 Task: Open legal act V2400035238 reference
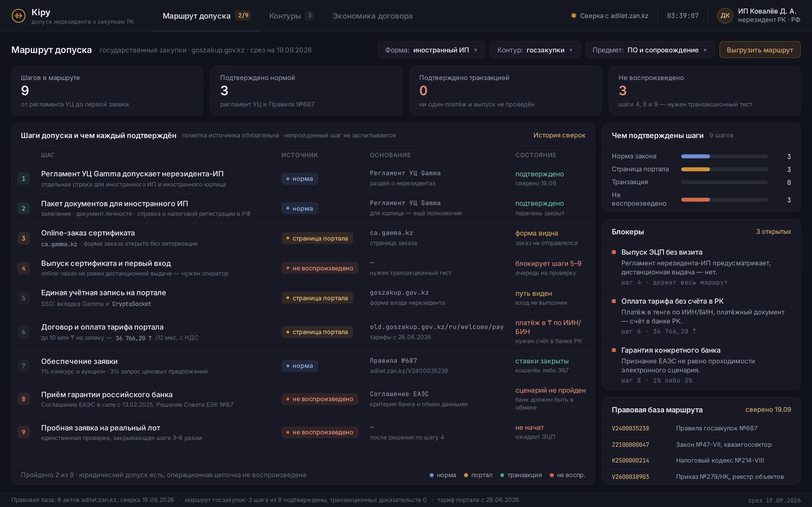[630, 428]
